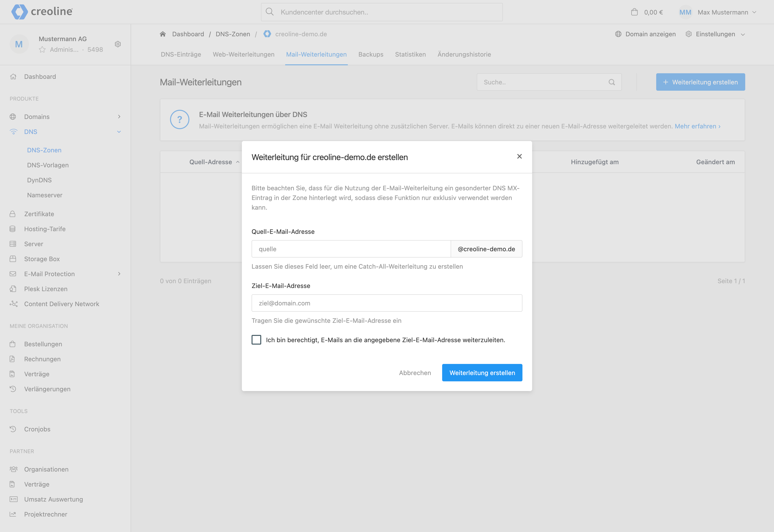Click the E-Mail Protection envelope icon
This screenshot has width=774, height=532.
click(13, 274)
